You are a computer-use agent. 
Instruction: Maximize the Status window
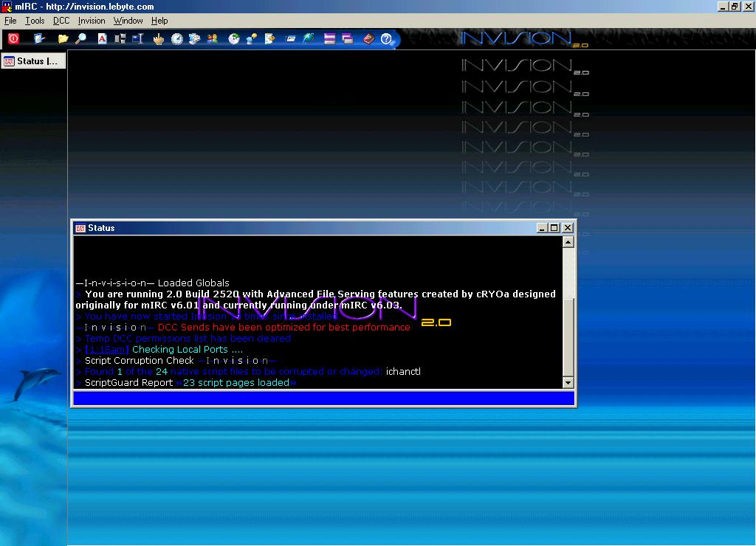(x=555, y=228)
